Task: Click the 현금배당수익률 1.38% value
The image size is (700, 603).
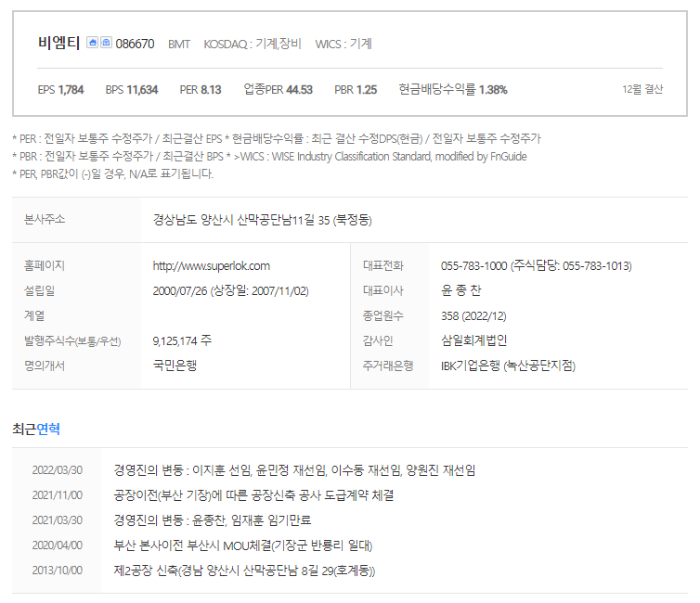Action: 453,90
